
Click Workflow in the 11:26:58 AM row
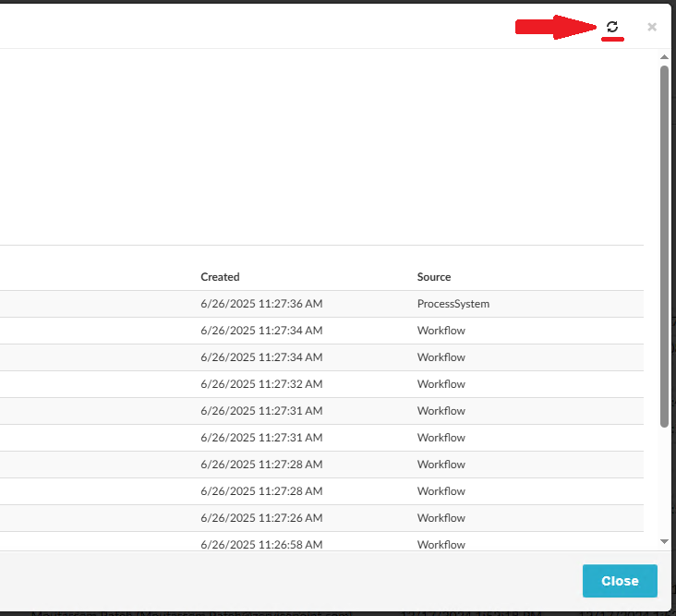(441, 544)
